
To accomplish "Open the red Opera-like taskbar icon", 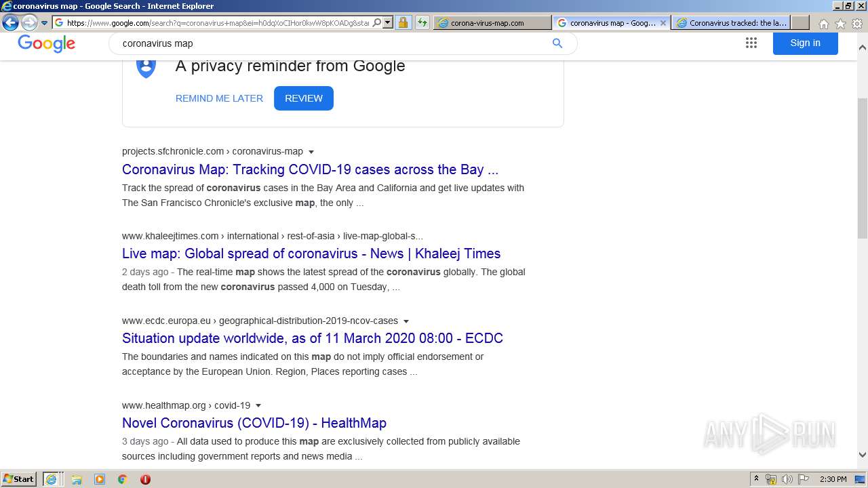I will click(145, 479).
